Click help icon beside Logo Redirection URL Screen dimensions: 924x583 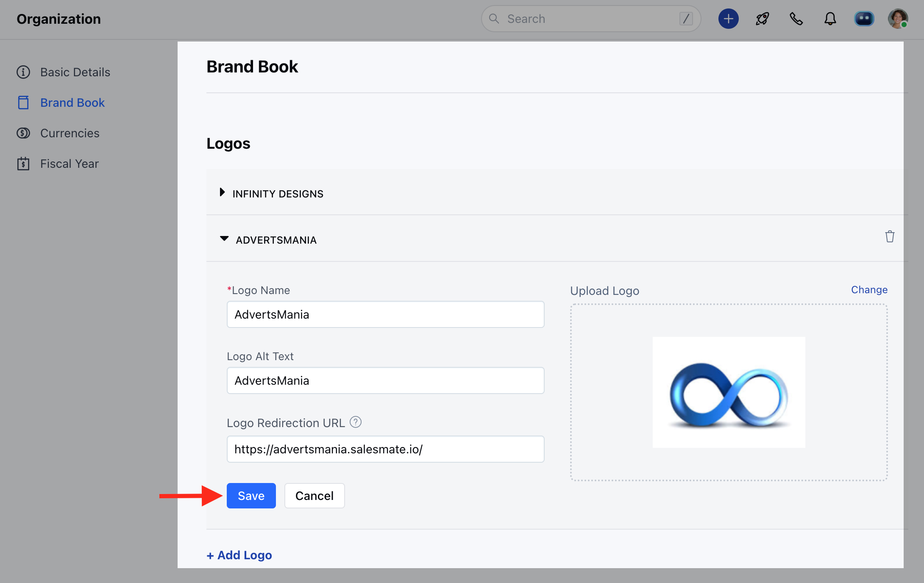point(356,422)
